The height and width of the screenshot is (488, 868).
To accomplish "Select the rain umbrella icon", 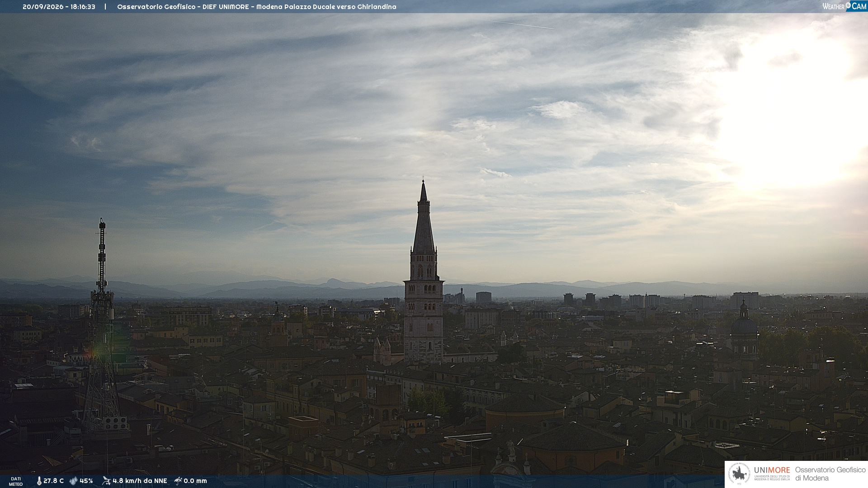I will (178, 481).
